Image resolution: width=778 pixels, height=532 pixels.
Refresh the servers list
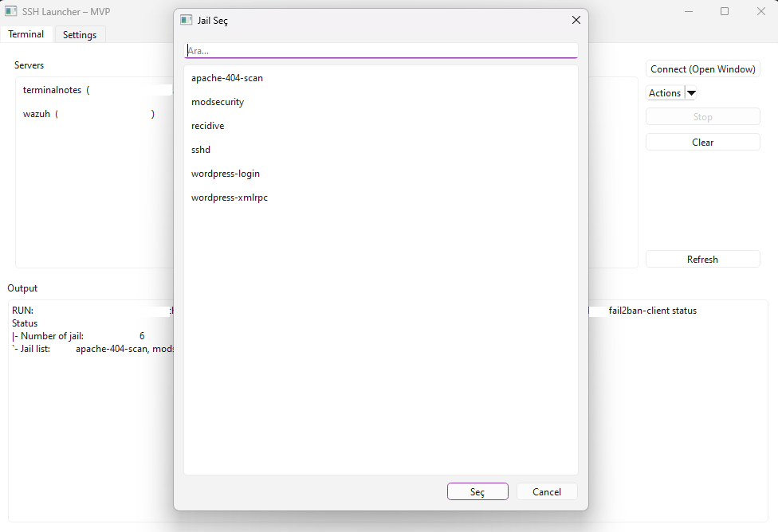702,260
